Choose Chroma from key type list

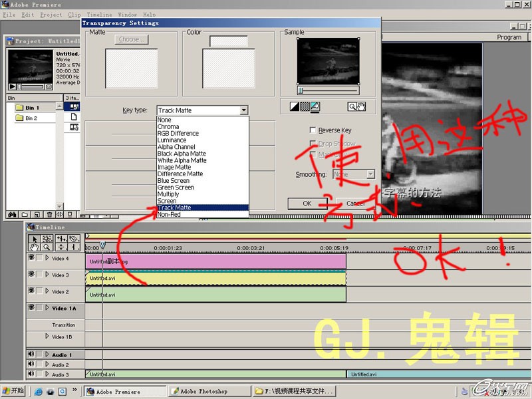coord(203,126)
